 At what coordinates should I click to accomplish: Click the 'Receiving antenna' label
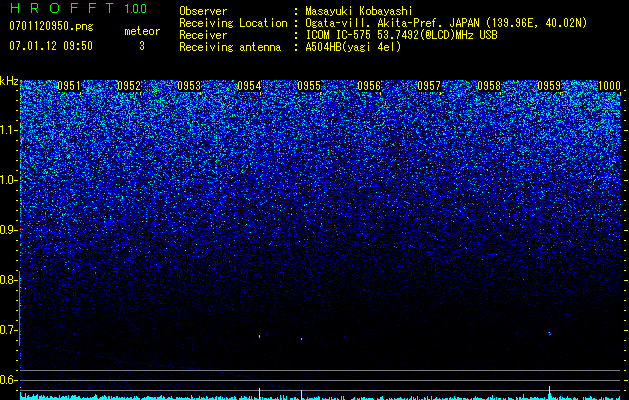click(230, 47)
